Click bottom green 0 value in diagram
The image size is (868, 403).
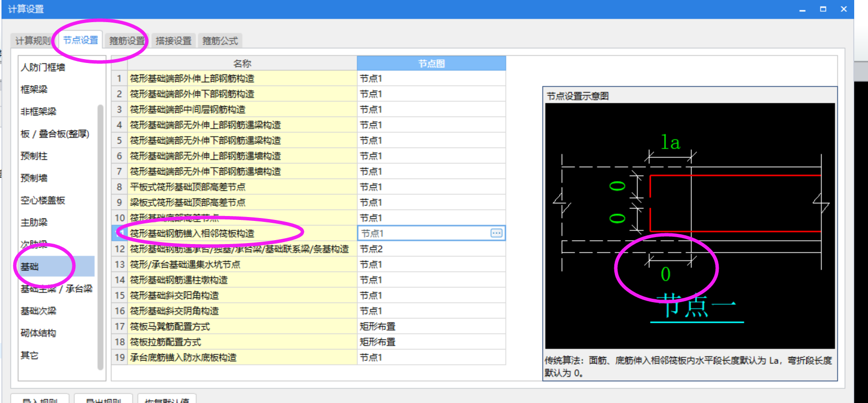click(666, 274)
